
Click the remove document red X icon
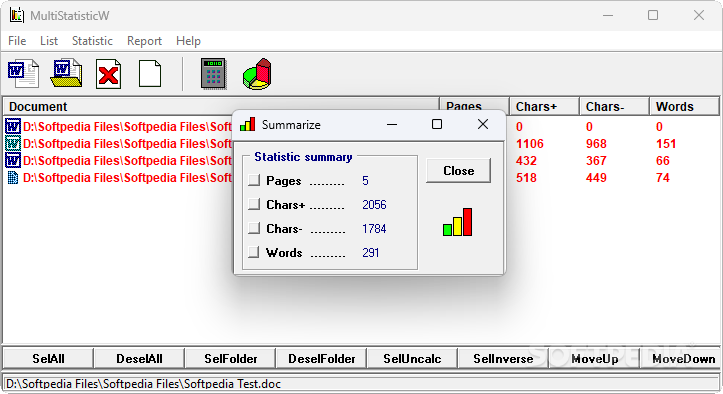[108, 74]
